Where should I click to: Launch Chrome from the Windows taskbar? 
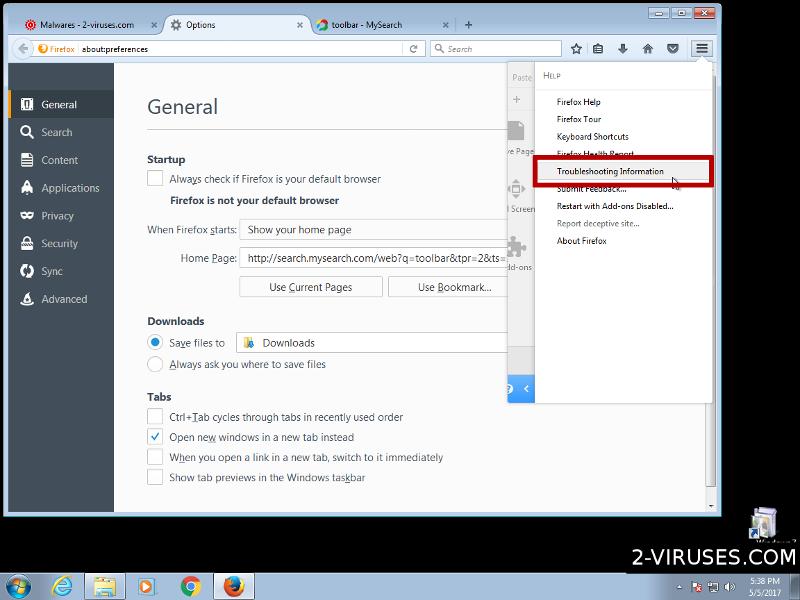click(x=190, y=586)
